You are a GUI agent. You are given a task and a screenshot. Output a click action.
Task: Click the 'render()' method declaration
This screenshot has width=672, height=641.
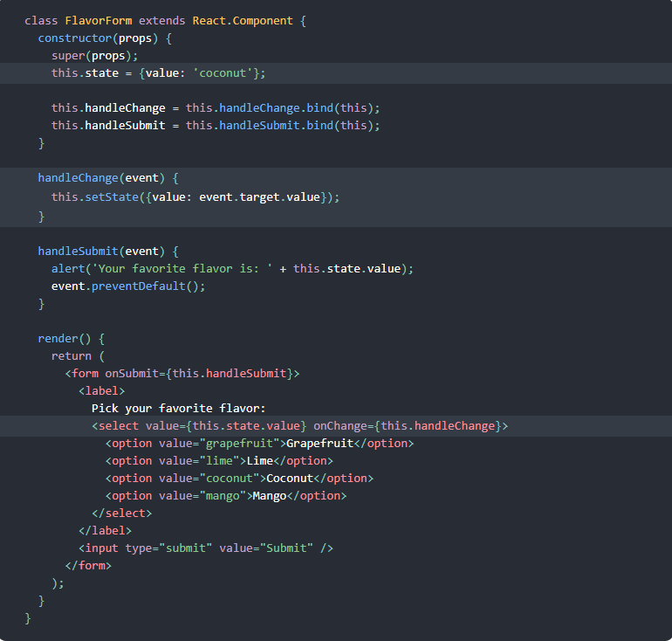72,339
